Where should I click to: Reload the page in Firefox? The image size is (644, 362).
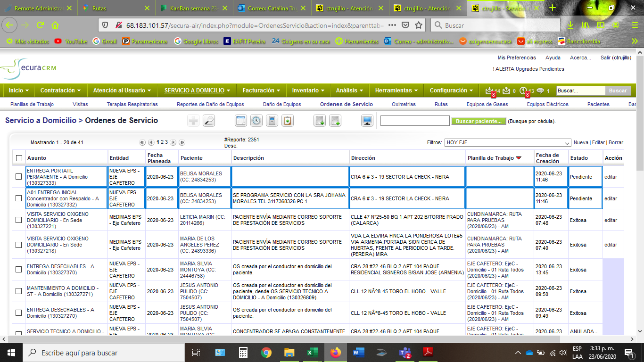[x=41, y=25]
